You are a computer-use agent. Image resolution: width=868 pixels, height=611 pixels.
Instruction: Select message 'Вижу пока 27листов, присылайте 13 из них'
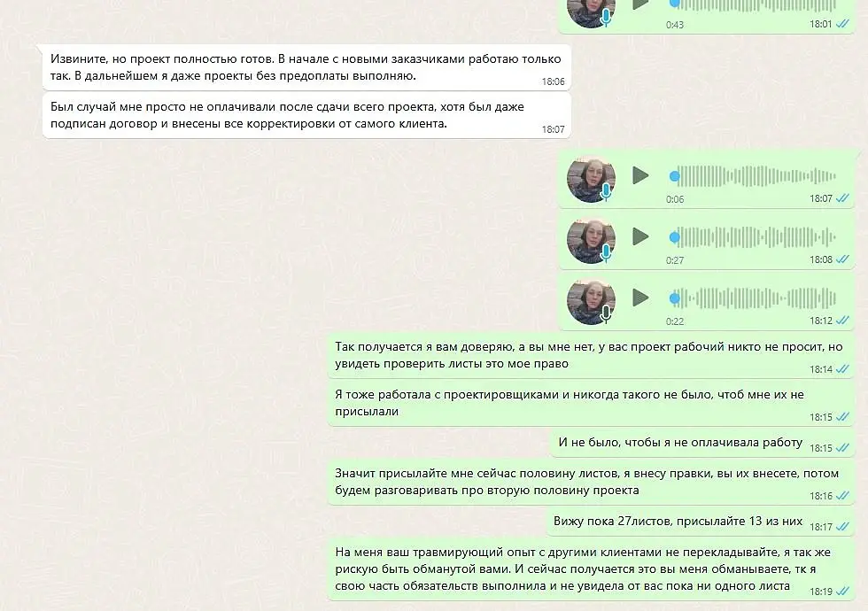701,522
